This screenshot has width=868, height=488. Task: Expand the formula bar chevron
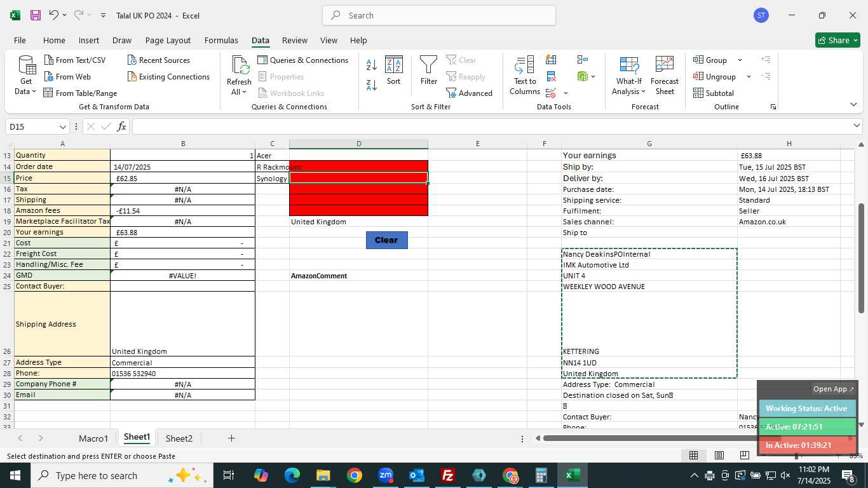click(x=857, y=126)
